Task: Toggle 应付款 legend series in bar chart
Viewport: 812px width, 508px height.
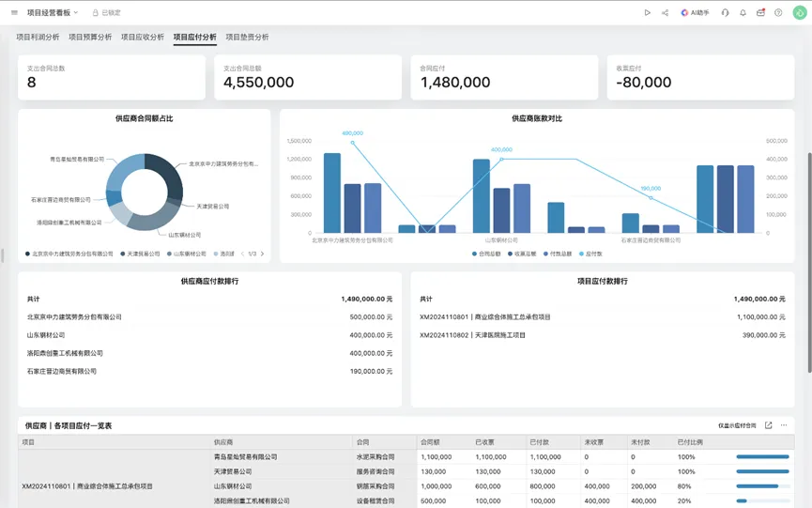Action: [590, 254]
